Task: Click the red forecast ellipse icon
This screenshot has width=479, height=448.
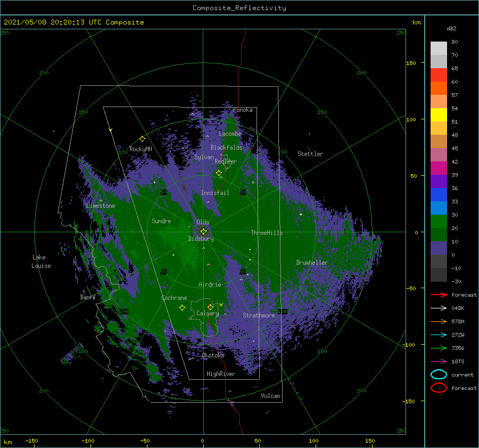Action: point(439,388)
